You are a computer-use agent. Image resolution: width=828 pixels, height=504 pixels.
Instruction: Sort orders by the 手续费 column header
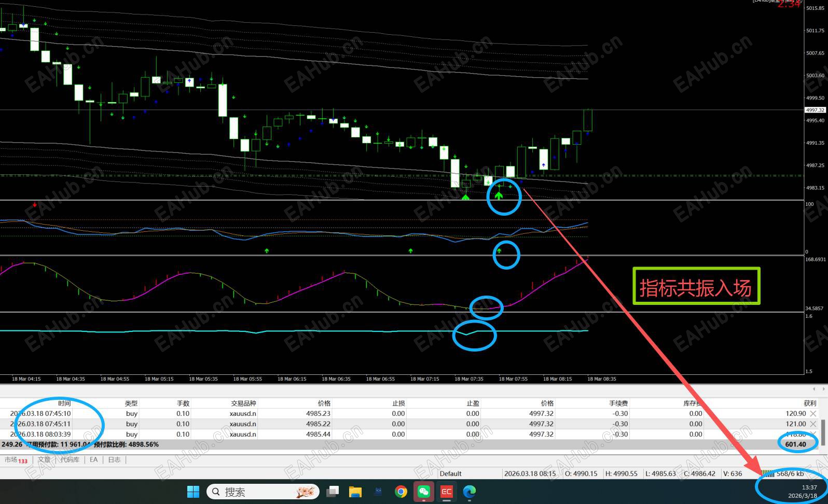click(618, 403)
